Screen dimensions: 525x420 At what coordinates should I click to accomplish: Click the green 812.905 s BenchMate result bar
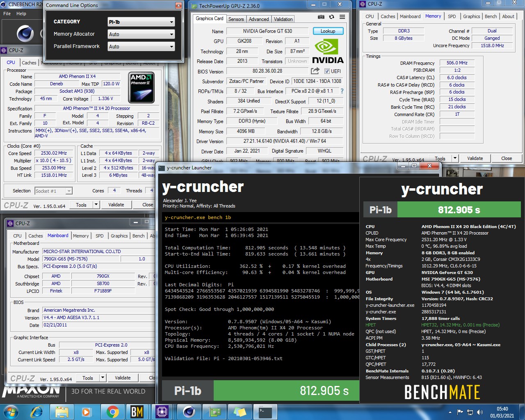coord(459,210)
